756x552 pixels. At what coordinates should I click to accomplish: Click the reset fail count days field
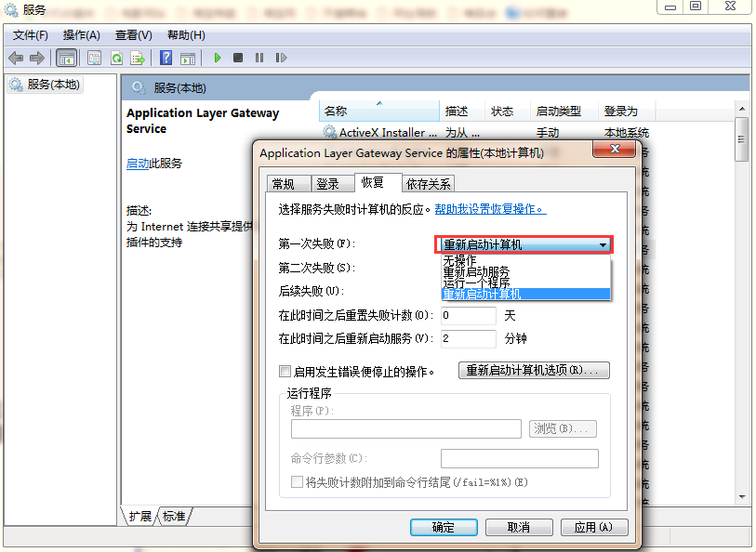tap(468, 316)
